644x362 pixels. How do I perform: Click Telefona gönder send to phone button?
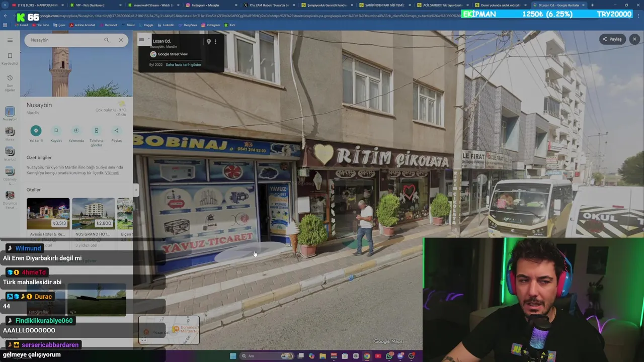tap(96, 136)
